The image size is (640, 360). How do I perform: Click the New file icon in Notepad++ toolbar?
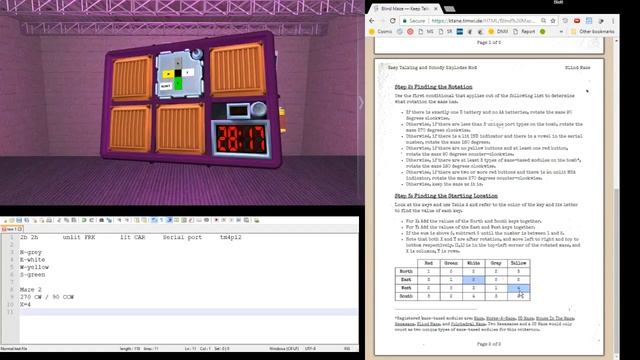coord(5,220)
